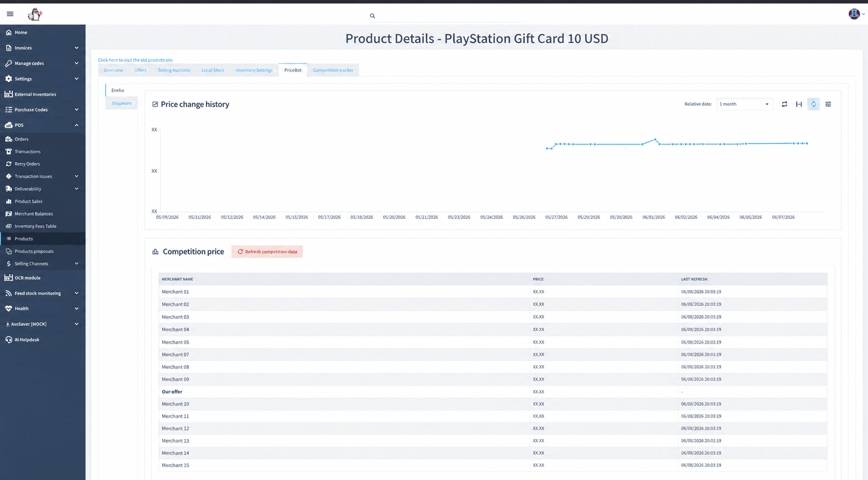Click the search magnifier icon

pos(372,16)
